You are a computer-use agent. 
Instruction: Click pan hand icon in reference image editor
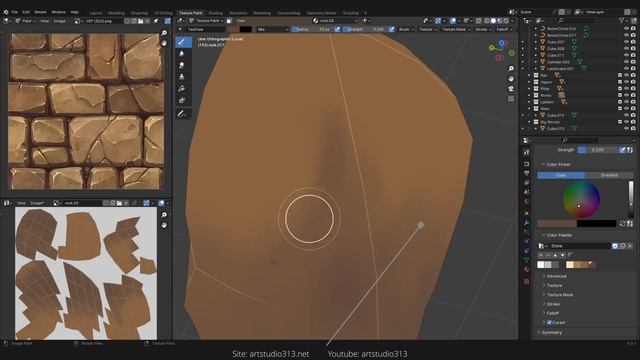coord(164,43)
